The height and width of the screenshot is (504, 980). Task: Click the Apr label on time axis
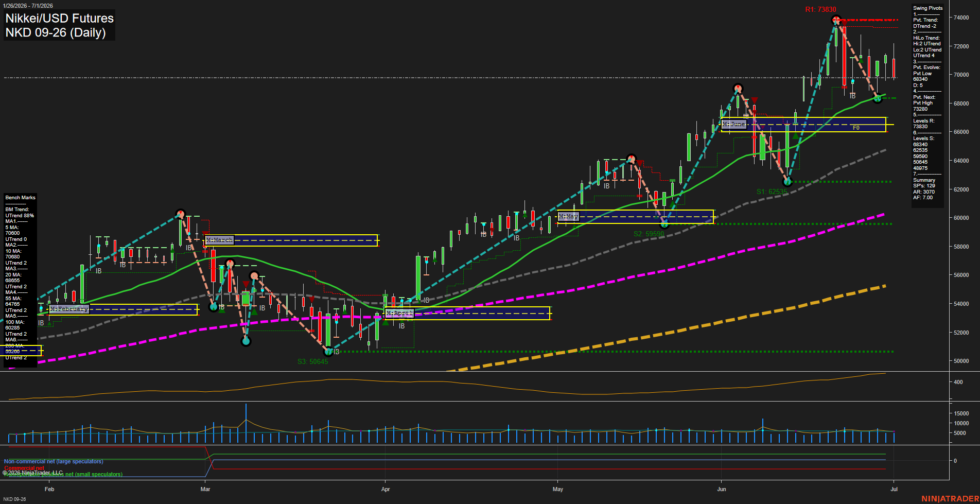point(386,489)
